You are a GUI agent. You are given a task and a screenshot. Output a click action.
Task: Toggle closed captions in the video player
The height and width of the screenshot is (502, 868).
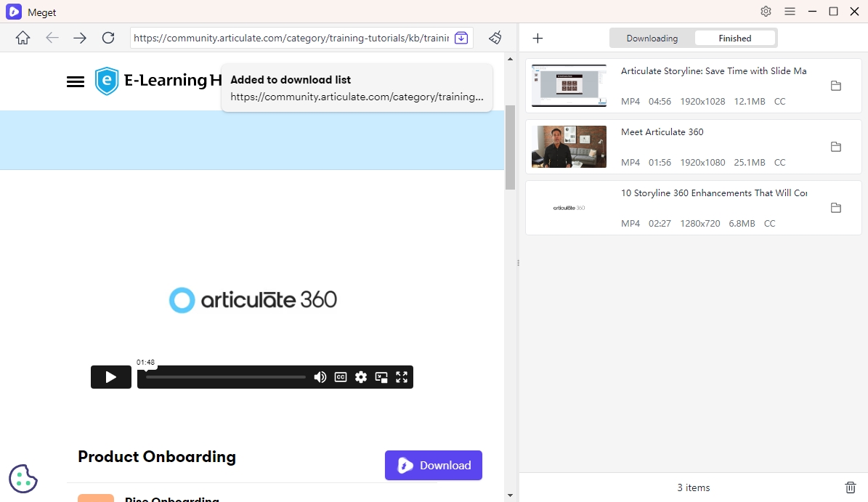coord(341,377)
